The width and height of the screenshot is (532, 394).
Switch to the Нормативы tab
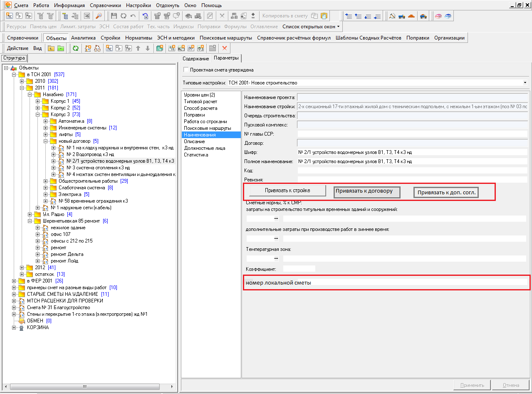139,38
